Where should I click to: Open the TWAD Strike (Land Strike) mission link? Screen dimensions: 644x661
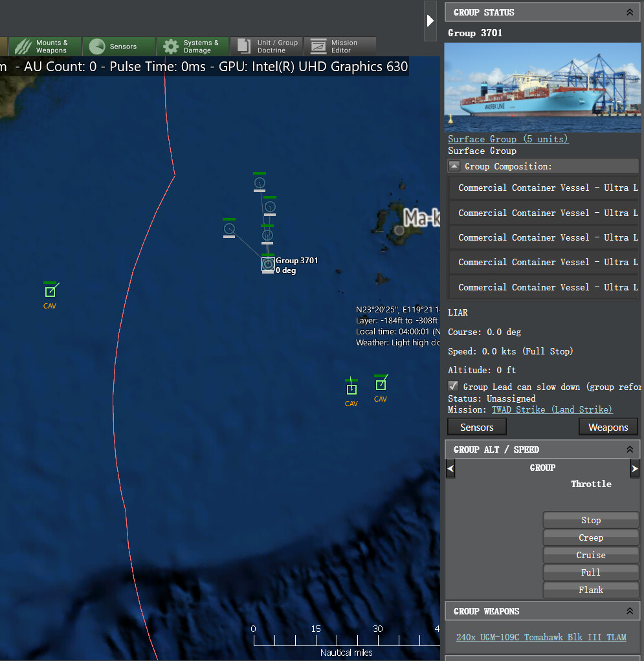[552, 409]
